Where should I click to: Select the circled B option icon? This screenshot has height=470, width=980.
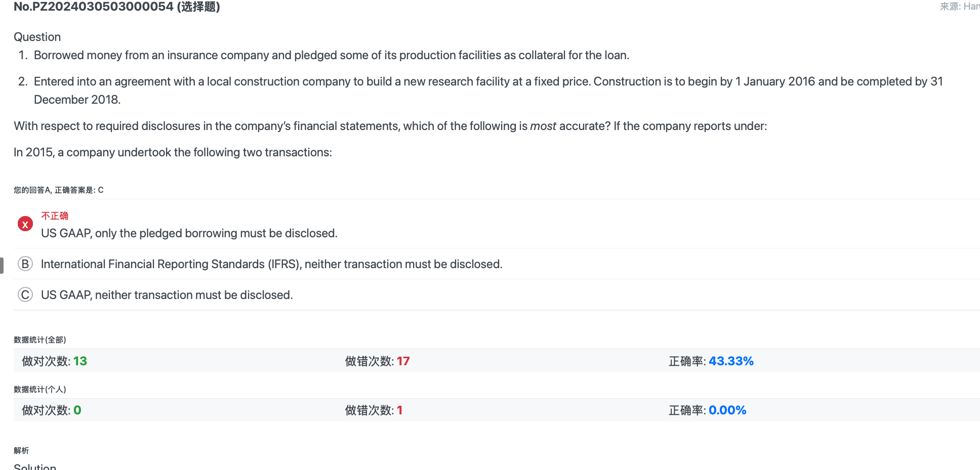pyautogui.click(x=25, y=264)
